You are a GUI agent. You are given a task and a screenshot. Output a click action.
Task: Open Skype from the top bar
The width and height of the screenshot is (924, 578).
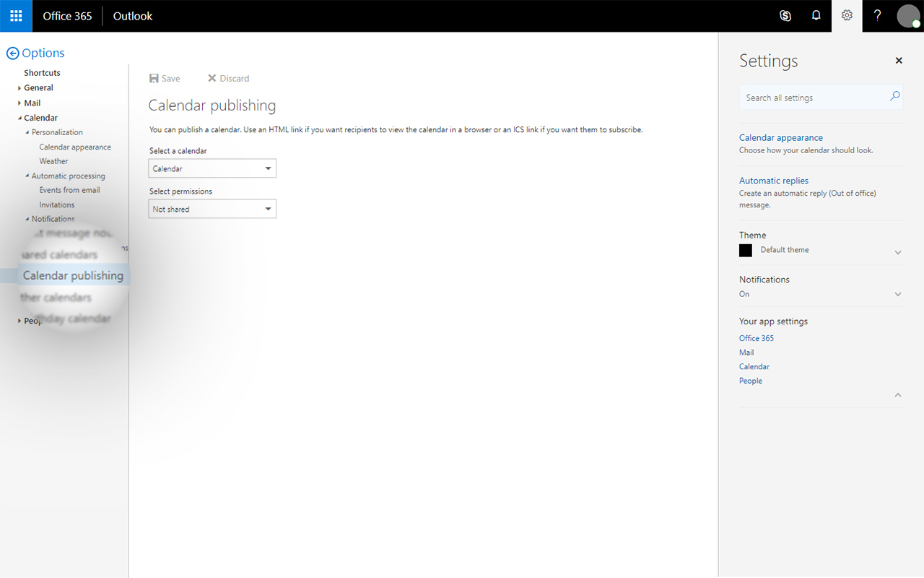click(785, 16)
